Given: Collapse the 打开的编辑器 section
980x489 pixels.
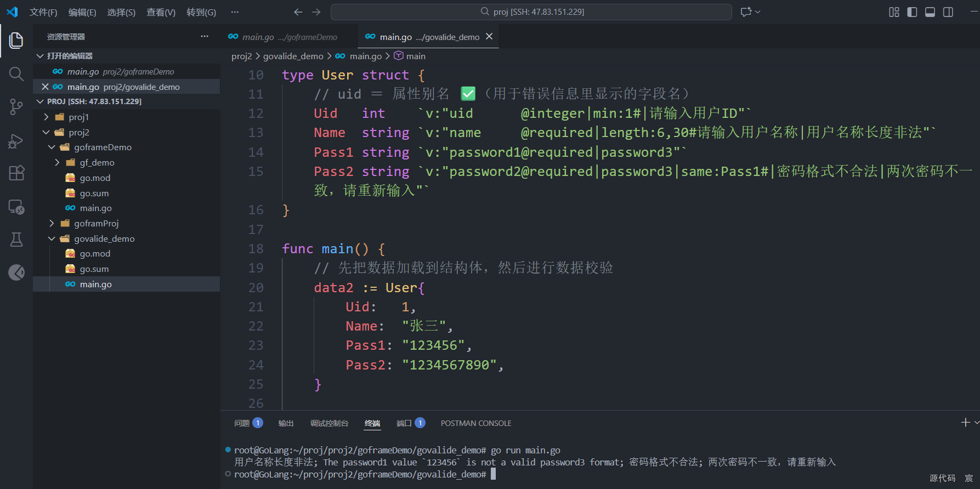Looking at the screenshot, I should click(126, 56).
